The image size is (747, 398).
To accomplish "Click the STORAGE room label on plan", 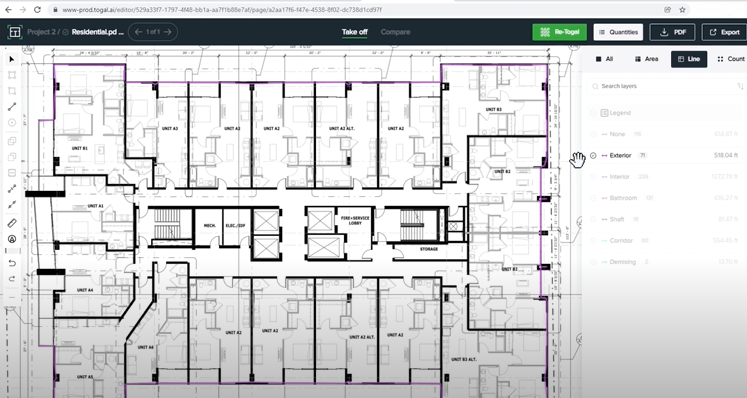I will pyautogui.click(x=429, y=249).
